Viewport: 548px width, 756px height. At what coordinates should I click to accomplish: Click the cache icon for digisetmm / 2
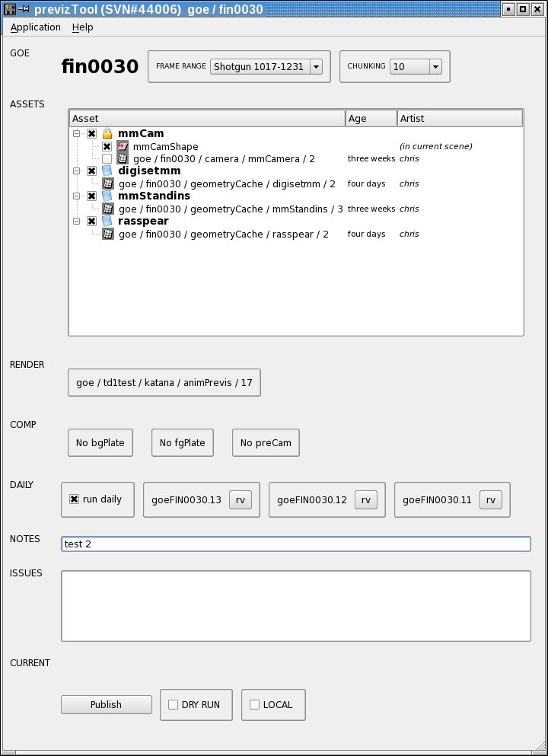point(108,183)
